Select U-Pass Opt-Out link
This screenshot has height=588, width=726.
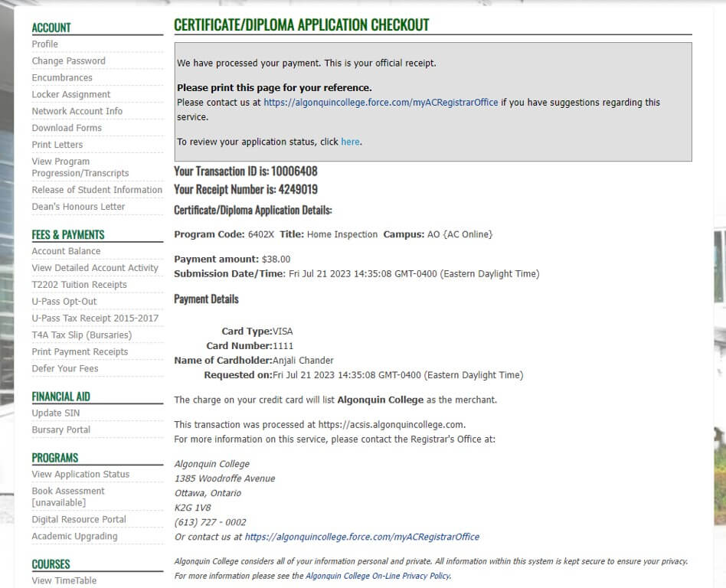coord(64,302)
